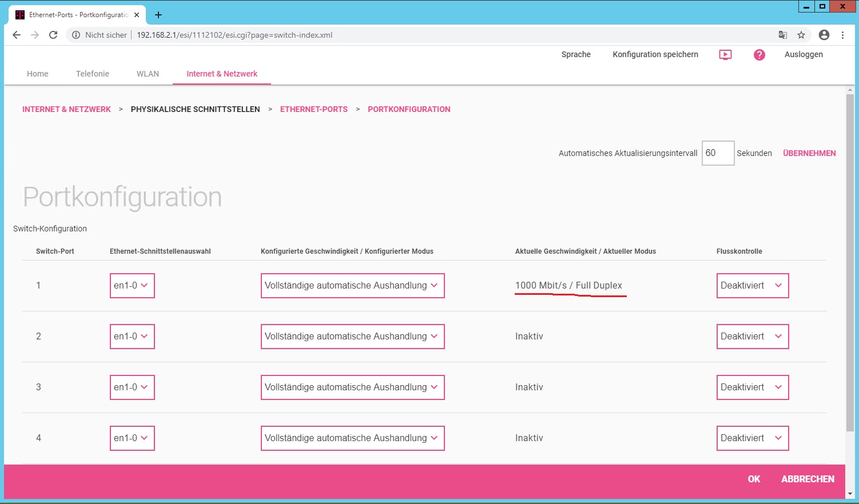The height and width of the screenshot is (504, 859).
Task: Click the Inaktiv status of port 2
Action: point(529,336)
